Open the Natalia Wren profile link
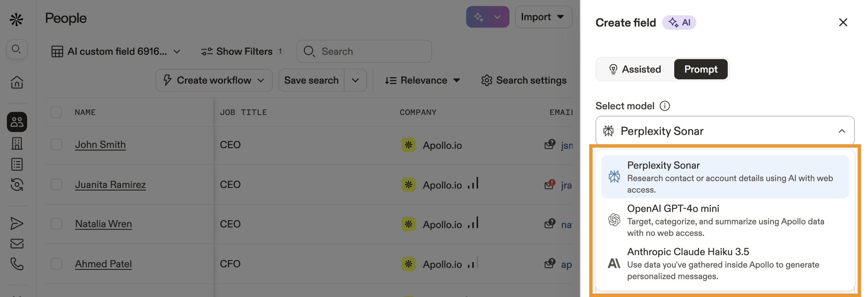Image resolution: width=868 pixels, height=297 pixels. click(103, 224)
